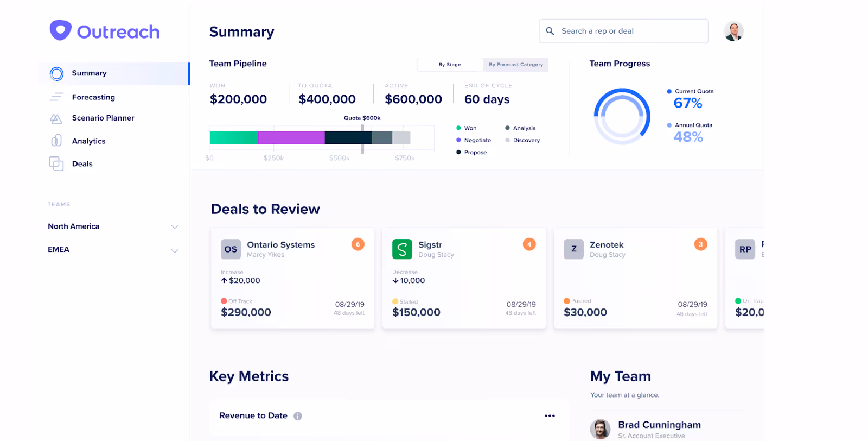Click the Analytics sidebar icon
This screenshot has width=868, height=441.
56,141
